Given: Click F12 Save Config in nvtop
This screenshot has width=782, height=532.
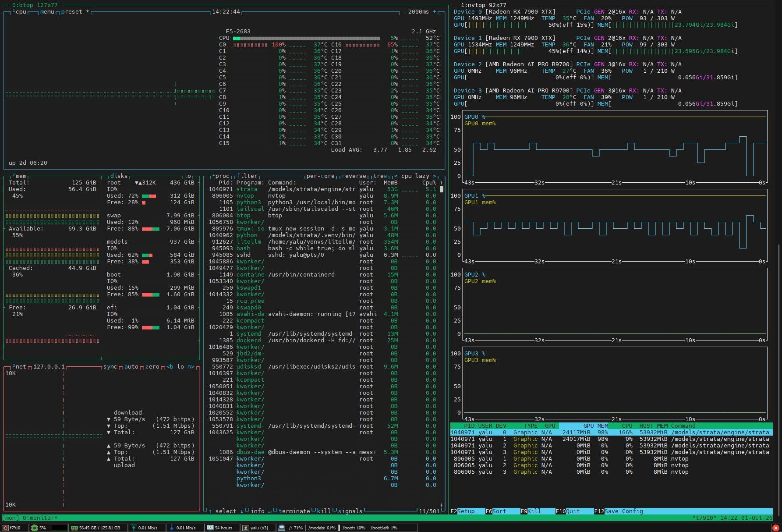Looking at the screenshot, I should click(x=619, y=511).
